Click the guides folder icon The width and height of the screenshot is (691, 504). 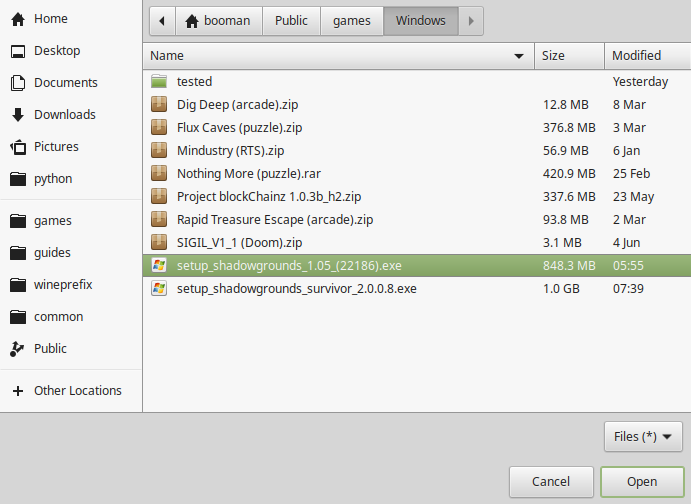[18, 253]
